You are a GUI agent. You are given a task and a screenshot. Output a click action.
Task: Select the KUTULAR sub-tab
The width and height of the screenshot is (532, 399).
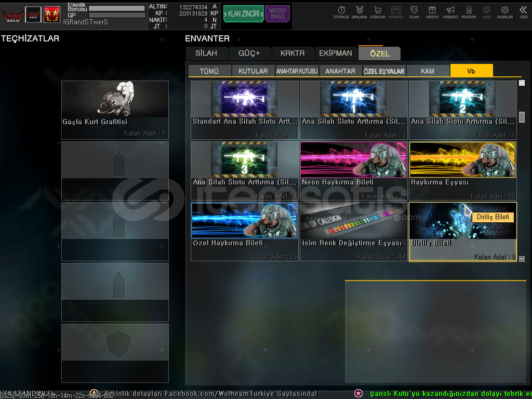click(253, 71)
